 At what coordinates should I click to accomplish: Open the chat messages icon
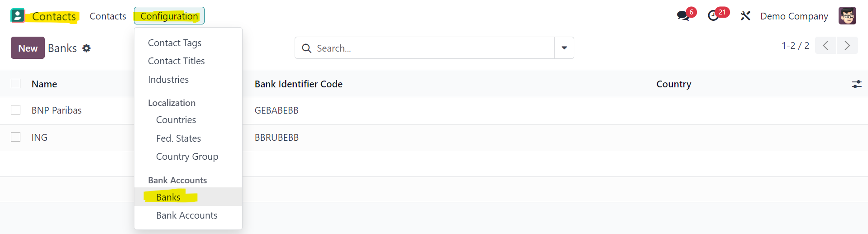click(683, 16)
